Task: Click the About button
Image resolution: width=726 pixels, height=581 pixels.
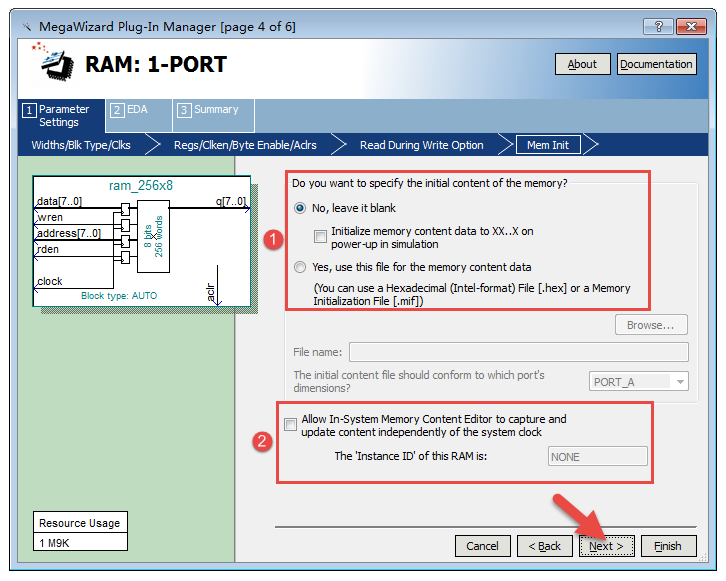Action: 582,64
